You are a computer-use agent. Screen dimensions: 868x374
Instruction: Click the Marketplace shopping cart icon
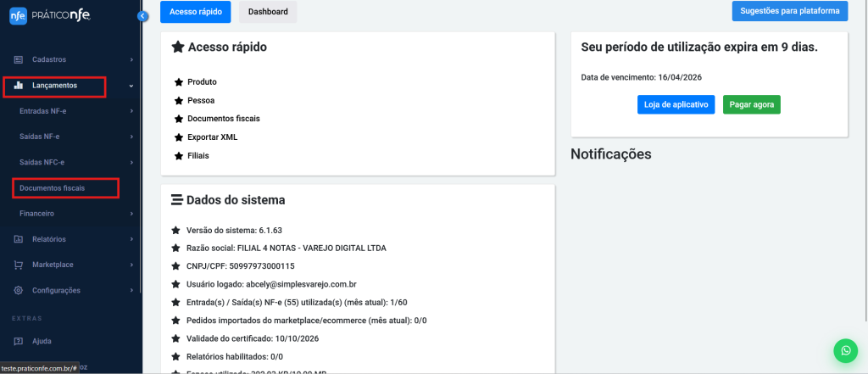pos(18,265)
